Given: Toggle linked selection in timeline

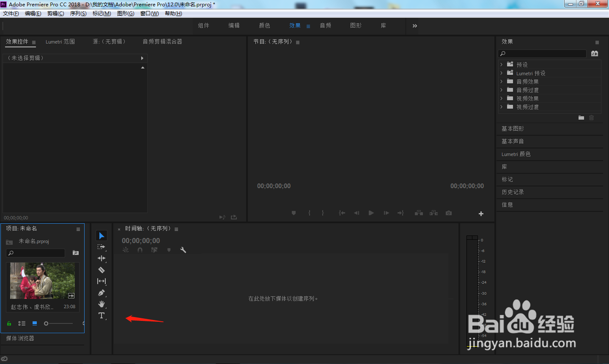Looking at the screenshot, I should click(x=154, y=250).
